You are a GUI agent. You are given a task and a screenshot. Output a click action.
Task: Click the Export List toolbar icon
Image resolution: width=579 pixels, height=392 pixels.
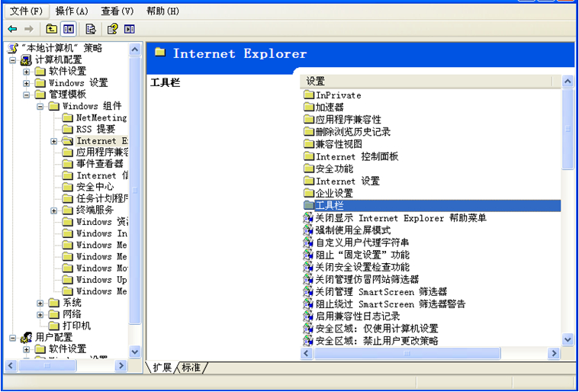coord(91,29)
